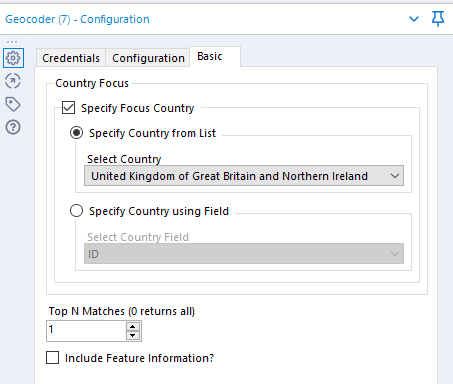Click the Select Country label
Screen dimensions: 453x384
point(124,159)
